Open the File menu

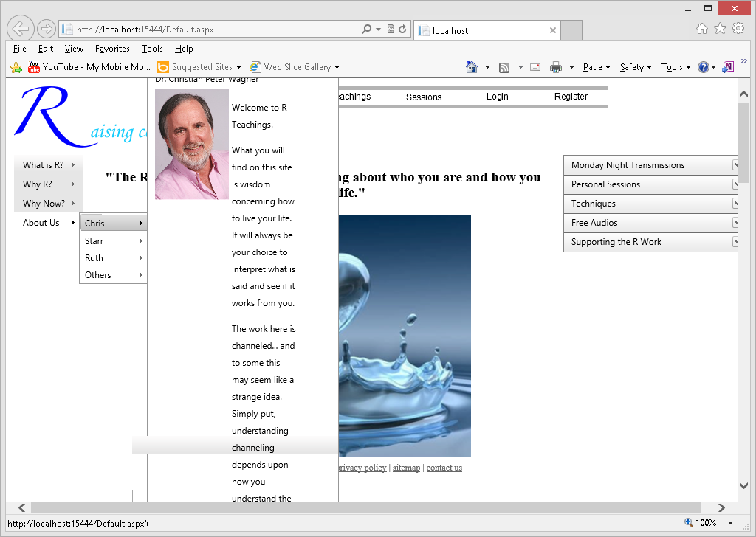tap(20, 49)
